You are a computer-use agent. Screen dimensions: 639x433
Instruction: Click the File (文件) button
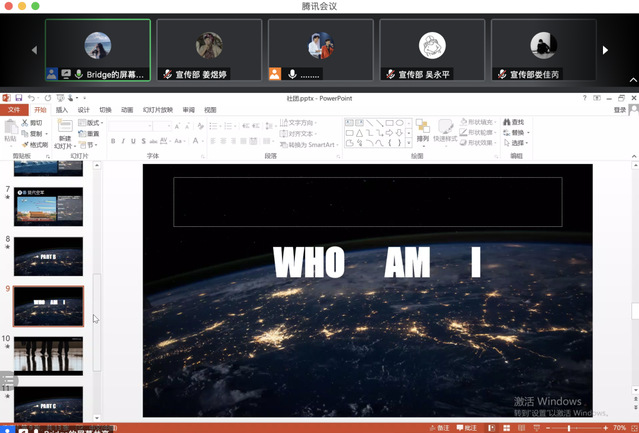point(14,110)
